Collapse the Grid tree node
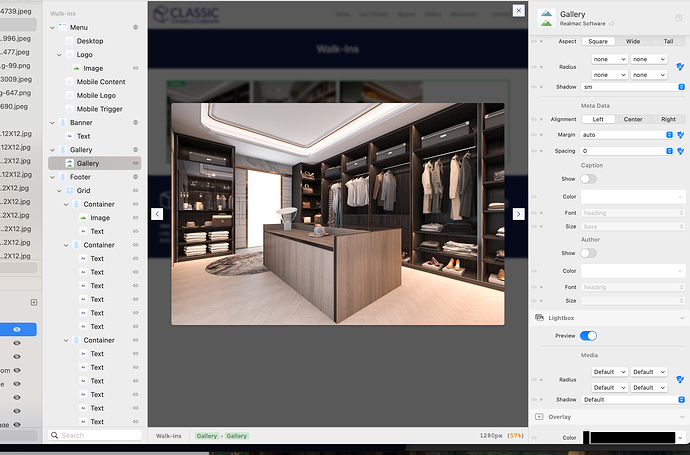 coord(59,191)
